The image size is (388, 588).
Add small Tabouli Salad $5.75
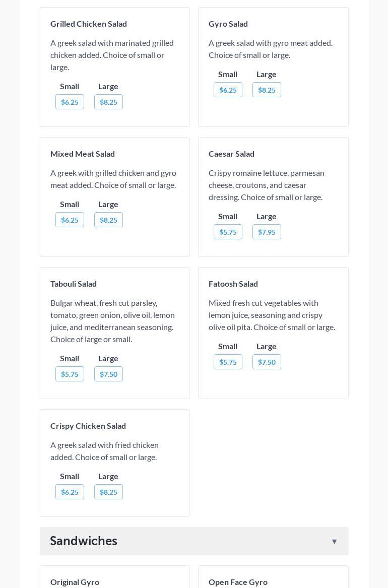click(x=70, y=374)
